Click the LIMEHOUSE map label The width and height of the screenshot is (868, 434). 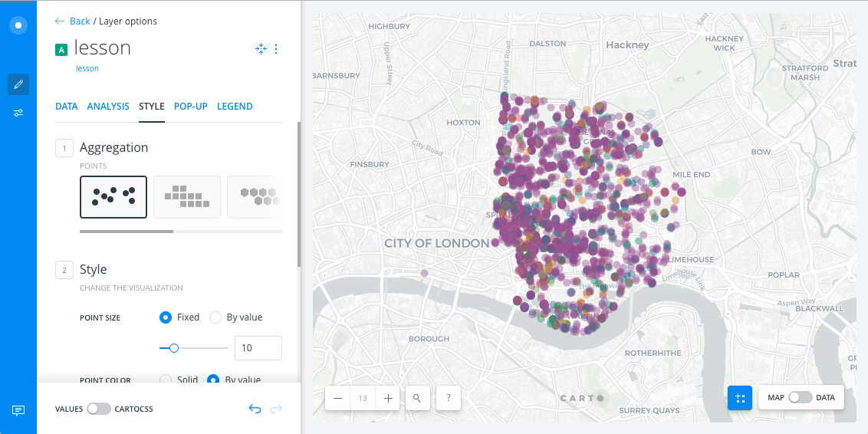click(691, 259)
